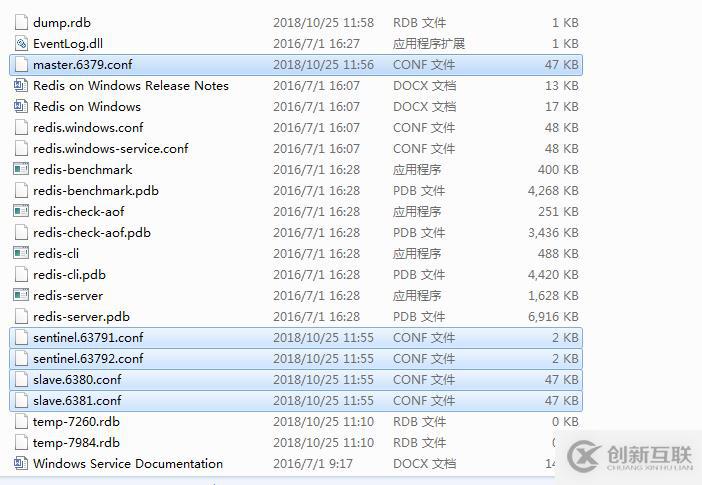Select the sentinel.63792.conf file name
This screenshot has height=485, width=702.
point(88,359)
